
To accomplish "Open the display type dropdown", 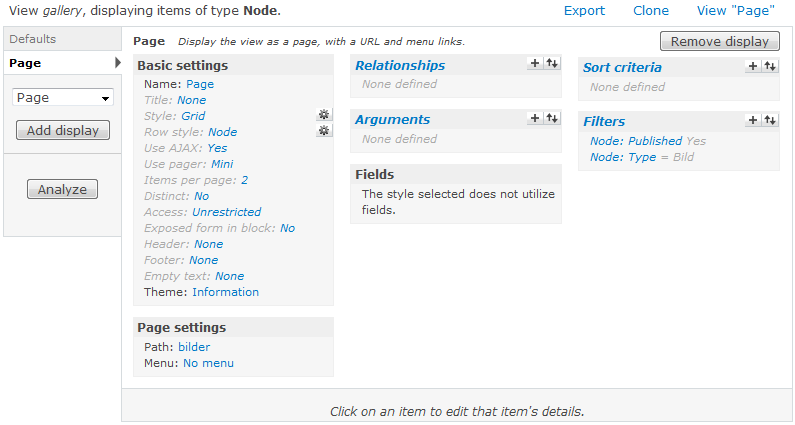I will click(63, 98).
